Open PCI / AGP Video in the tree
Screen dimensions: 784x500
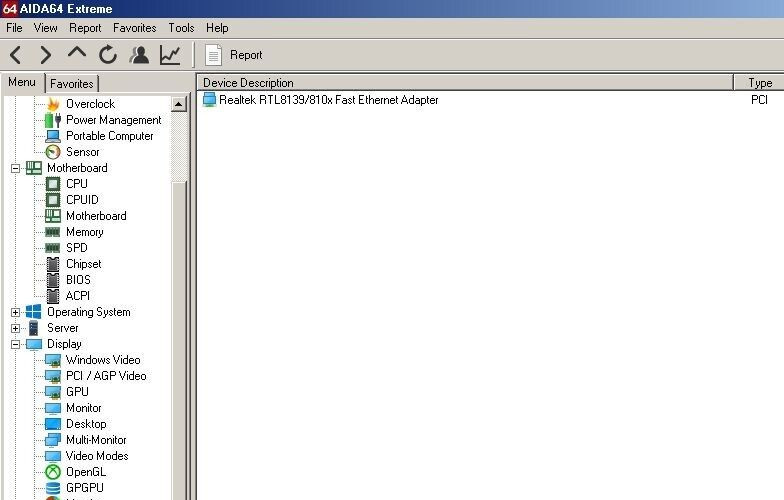click(106, 376)
